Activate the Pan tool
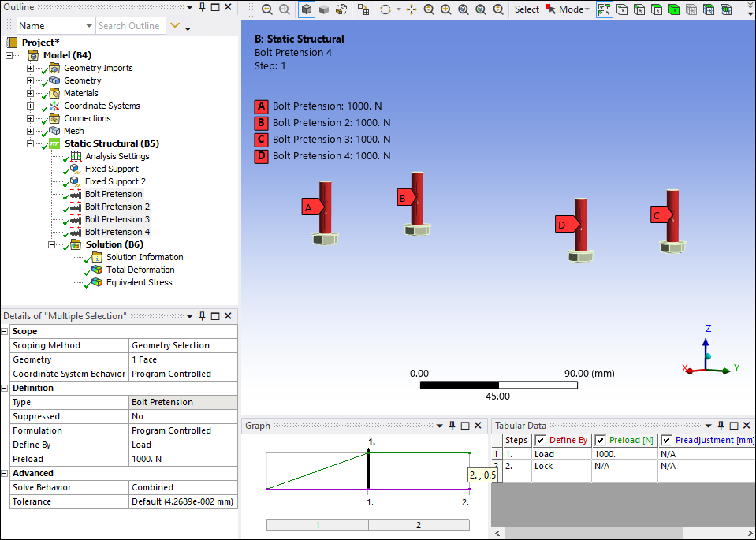 pos(412,8)
